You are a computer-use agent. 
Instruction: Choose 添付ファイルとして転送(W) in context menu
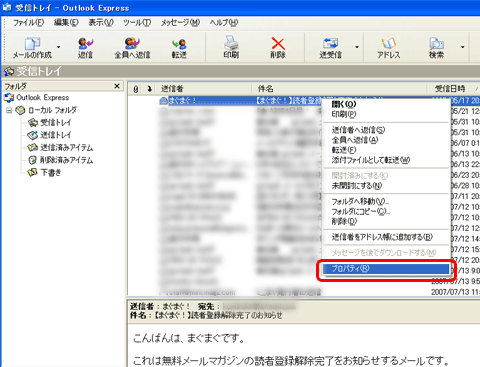tap(371, 160)
